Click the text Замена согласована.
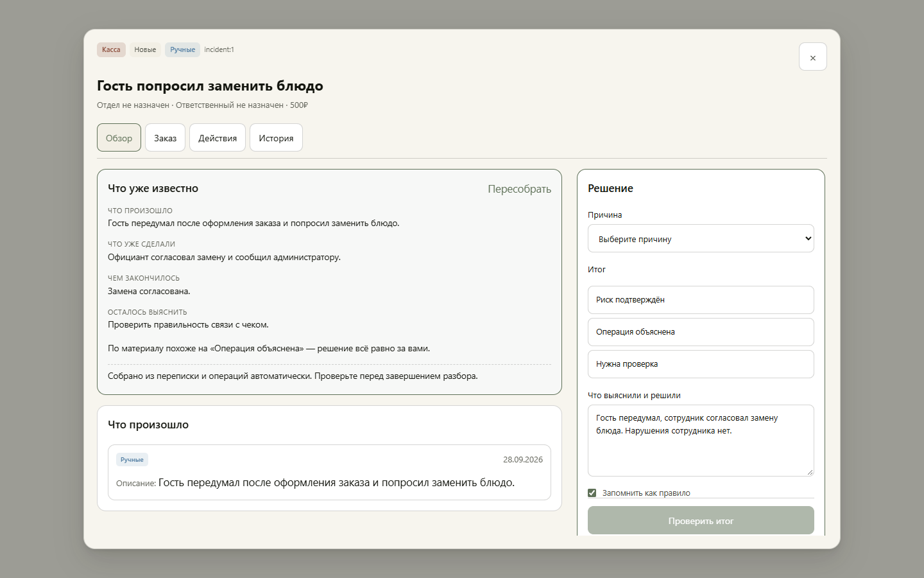924x578 pixels. tap(149, 291)
